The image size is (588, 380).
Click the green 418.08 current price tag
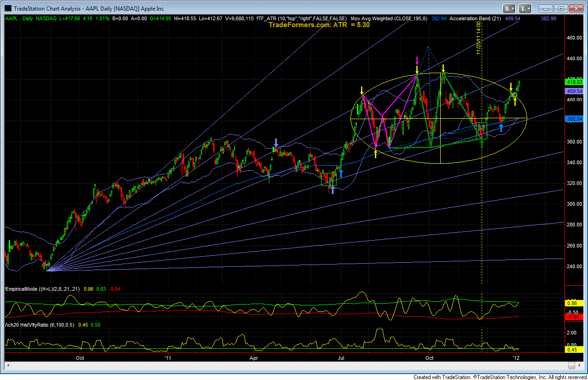pos(574,81)
